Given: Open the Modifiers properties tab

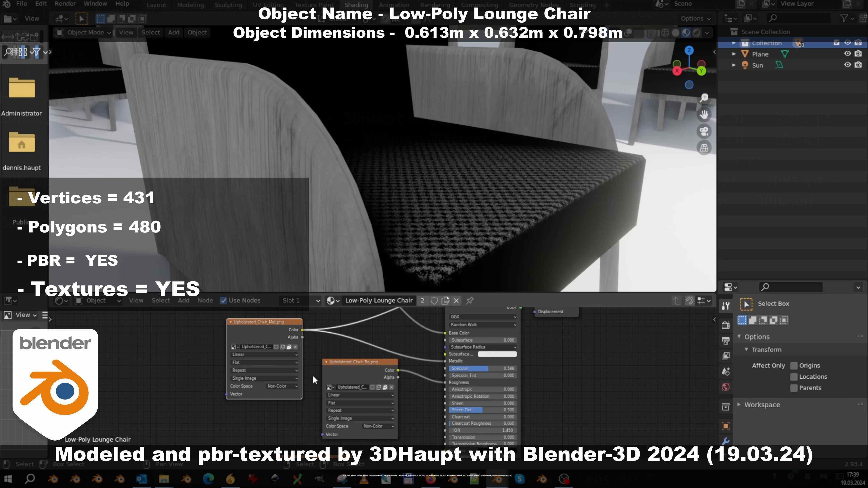Looking at the screenshot, I should (726, 441).
